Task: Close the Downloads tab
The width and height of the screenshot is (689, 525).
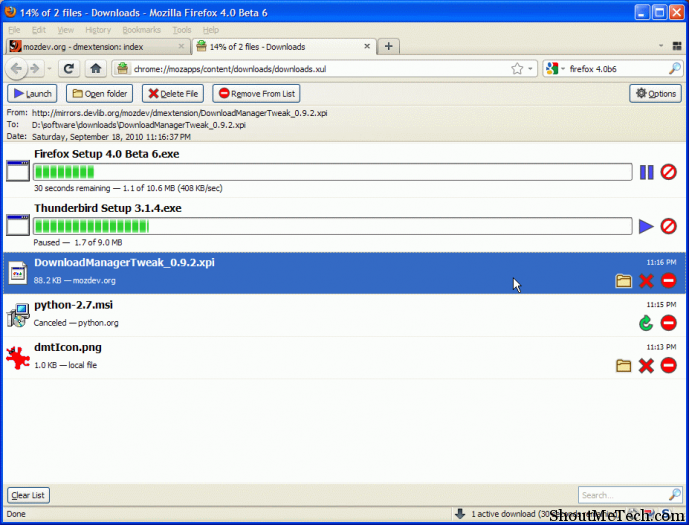Action: (367, 46)
